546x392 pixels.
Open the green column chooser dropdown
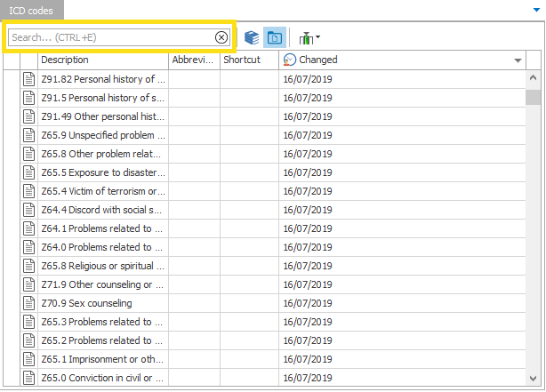(x=309, y=38)
